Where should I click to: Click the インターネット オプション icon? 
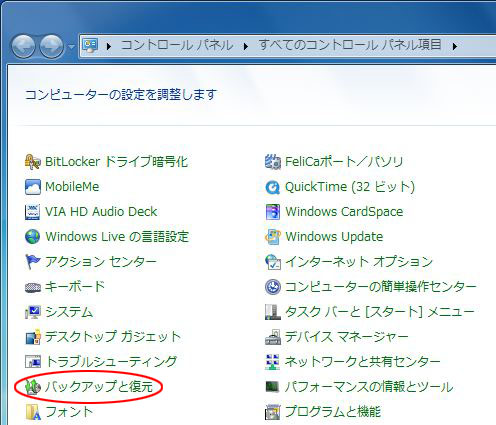pos(273,262)
